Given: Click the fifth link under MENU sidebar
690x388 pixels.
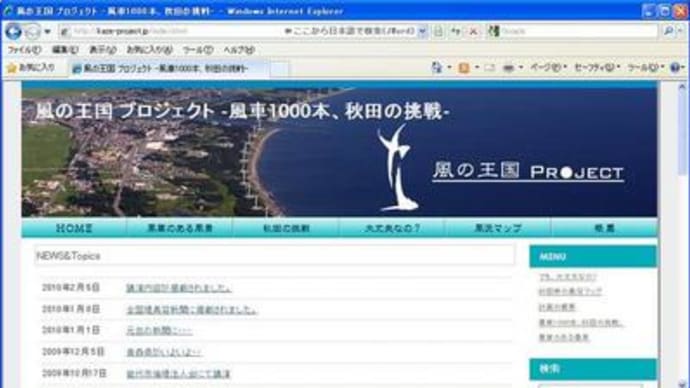Looking at the screenshot, I should tap(564, 338).
